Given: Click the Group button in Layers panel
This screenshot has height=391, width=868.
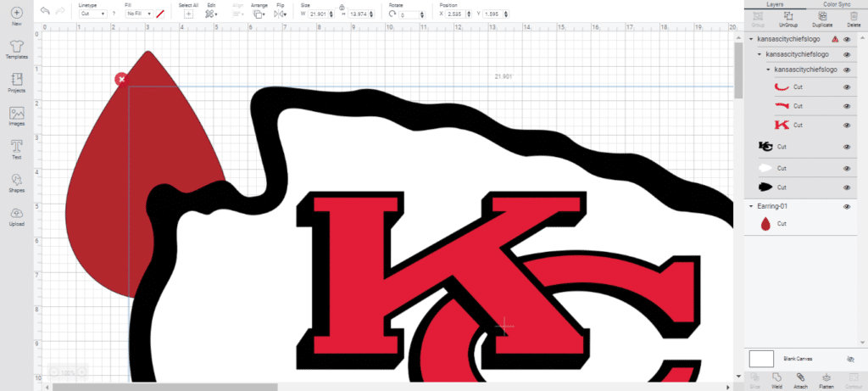Looking at the screenshot, I should tap(757, 20).
